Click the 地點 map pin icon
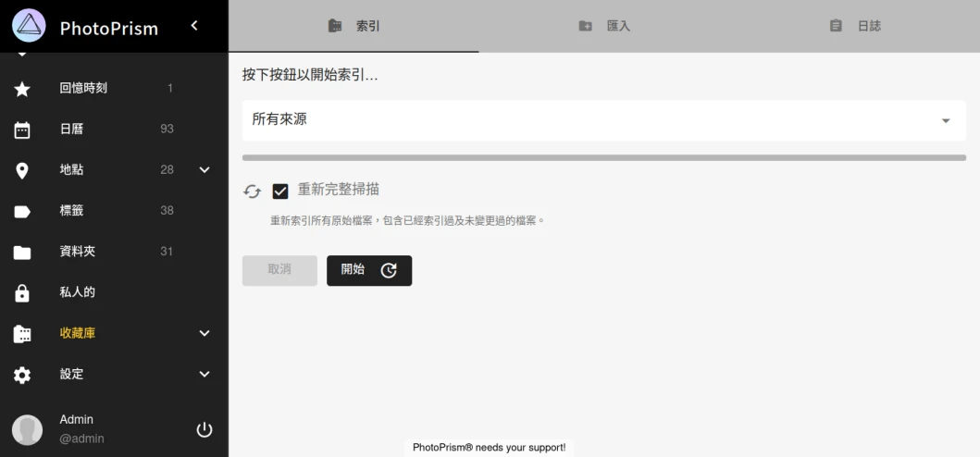This screenshot has height=457, width=980. tap(22, 170)
